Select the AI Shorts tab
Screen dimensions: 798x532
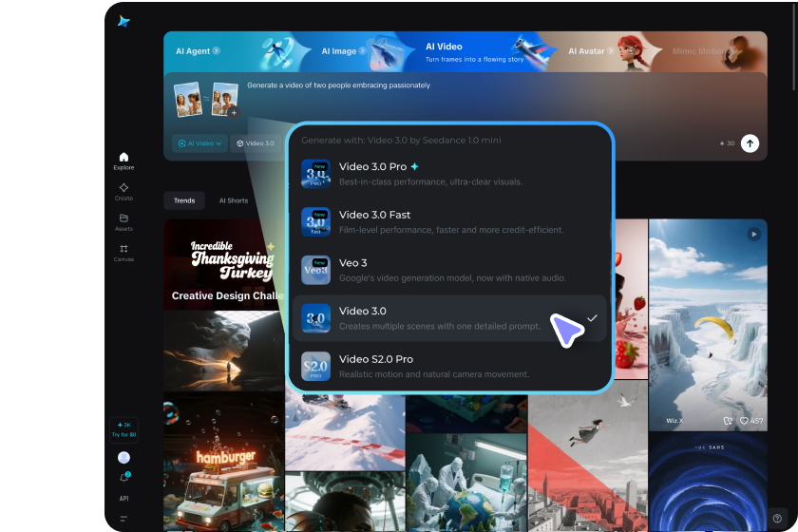(x=234, y=200)
